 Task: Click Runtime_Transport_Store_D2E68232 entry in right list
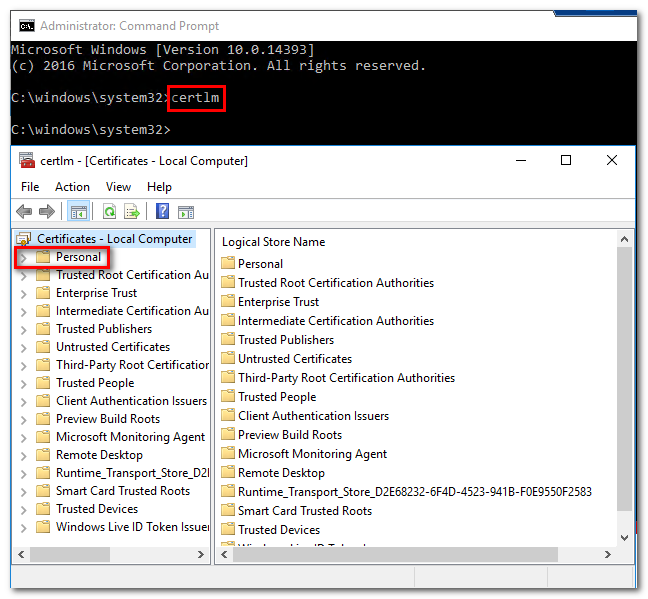[x=415, y=492]
